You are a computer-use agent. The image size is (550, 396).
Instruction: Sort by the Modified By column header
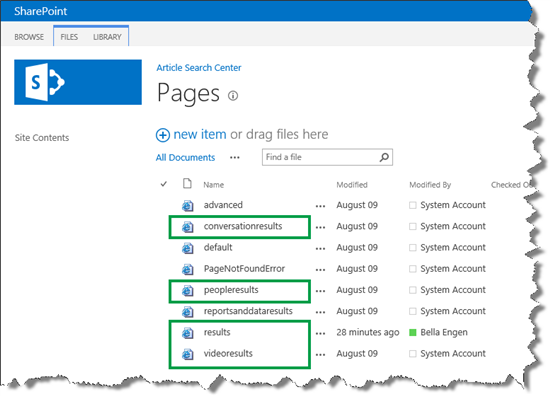430,185
